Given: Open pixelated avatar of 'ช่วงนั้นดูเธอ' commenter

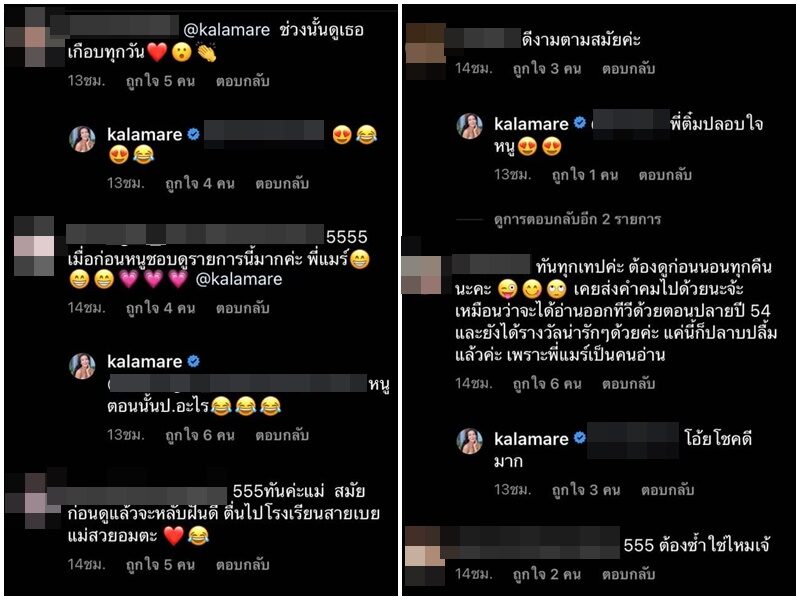Looking at the screenshot, I should (x=35, y=38).
